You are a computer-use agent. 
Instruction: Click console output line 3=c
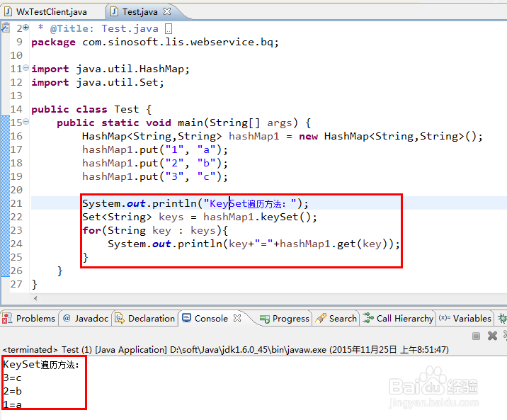pos(12,378)
